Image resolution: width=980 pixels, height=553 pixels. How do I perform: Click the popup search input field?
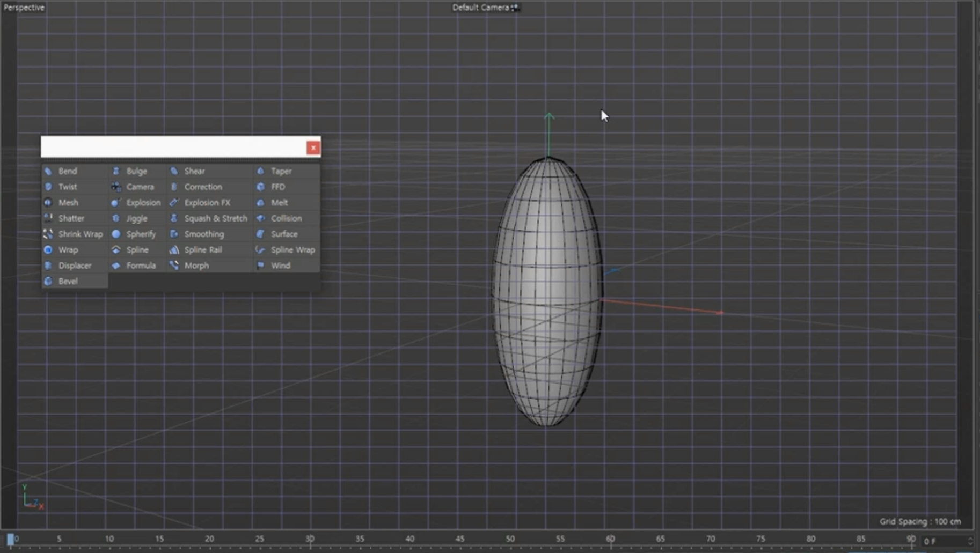[173, 147]
